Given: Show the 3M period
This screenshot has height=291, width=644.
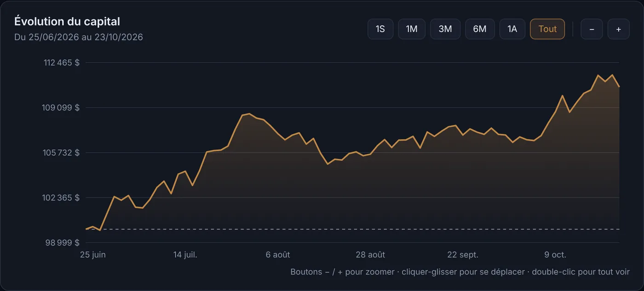Looking at the screenshot, I should pos(445,29).
